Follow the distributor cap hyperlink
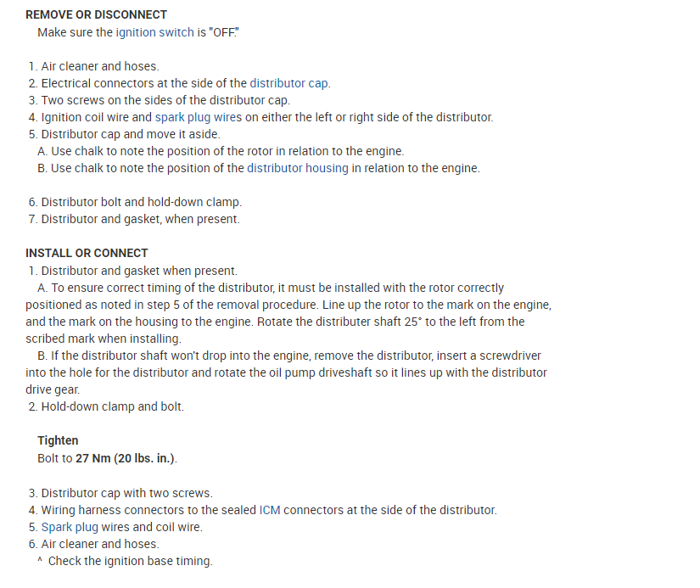700x588 pixels. (x=288, y=83)
